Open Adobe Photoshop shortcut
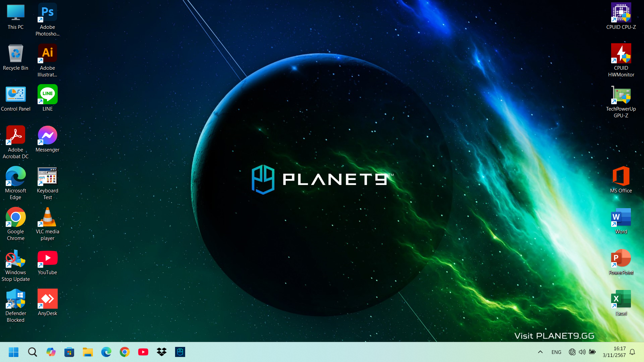Viewport: 644px width, 362px height. (x=47, y=19)
